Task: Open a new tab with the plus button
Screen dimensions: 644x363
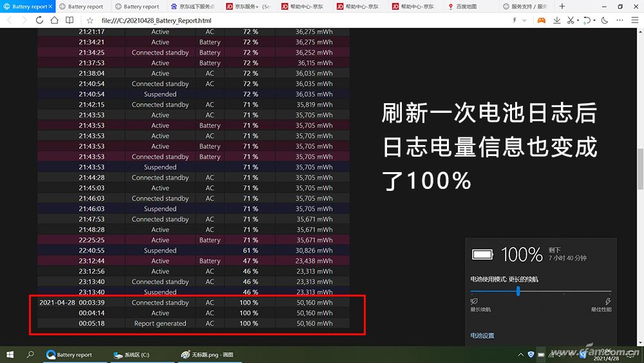Action: (x=562, y=6)
